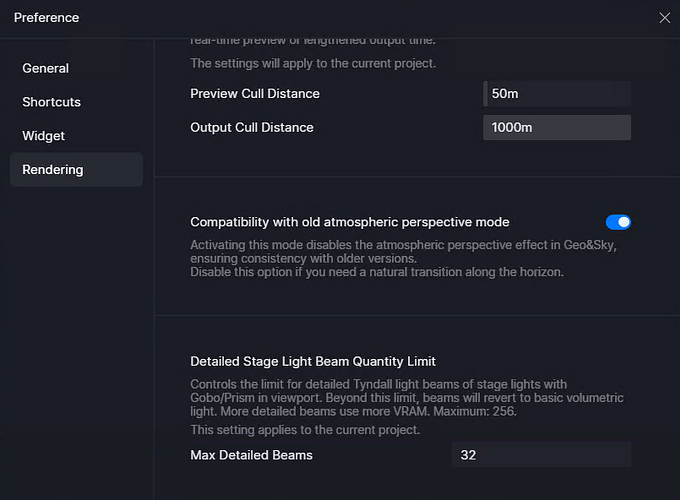Click the Max Detailed Beams label

coord(252,455)
